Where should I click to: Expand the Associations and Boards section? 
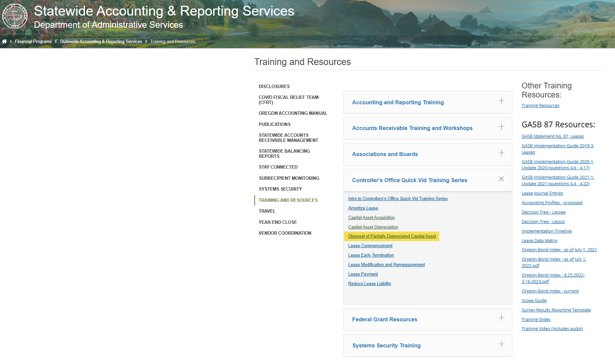tap(385, 154)
